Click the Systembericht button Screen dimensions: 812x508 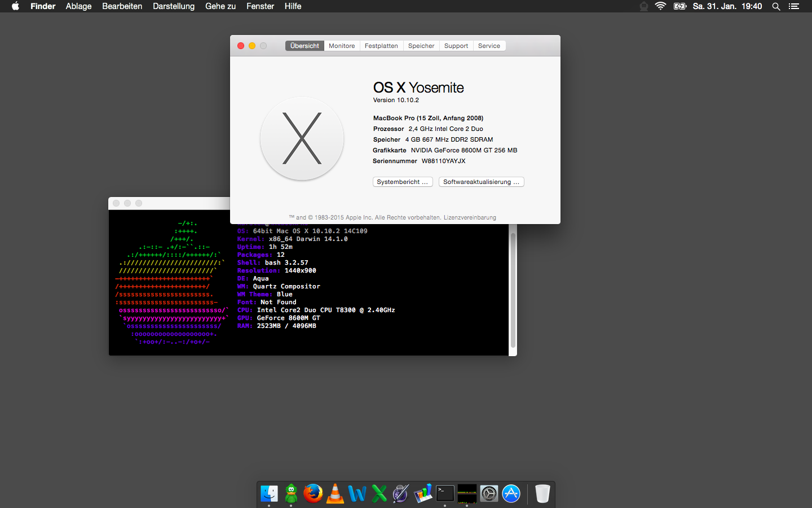point(403,182)
